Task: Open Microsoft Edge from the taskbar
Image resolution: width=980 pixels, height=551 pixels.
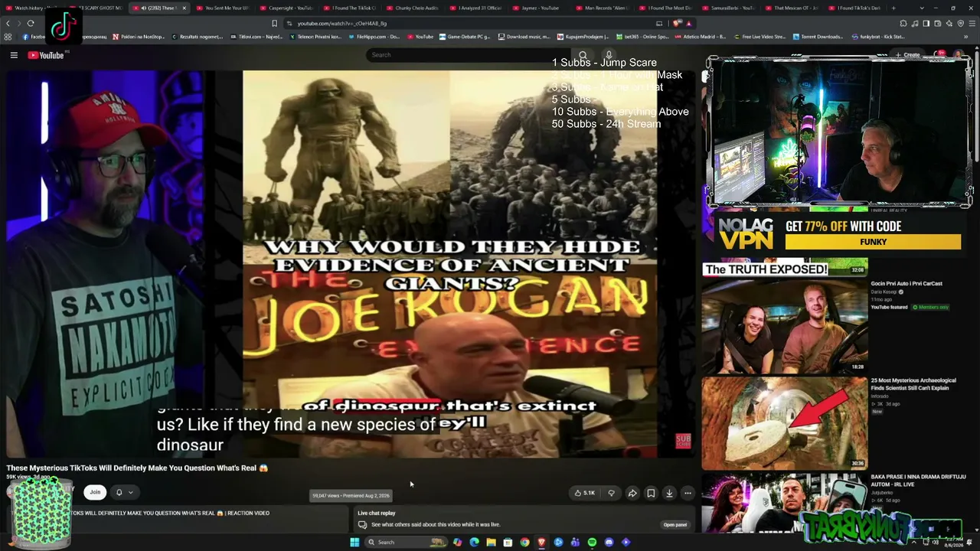Action: tap(474, 543)
